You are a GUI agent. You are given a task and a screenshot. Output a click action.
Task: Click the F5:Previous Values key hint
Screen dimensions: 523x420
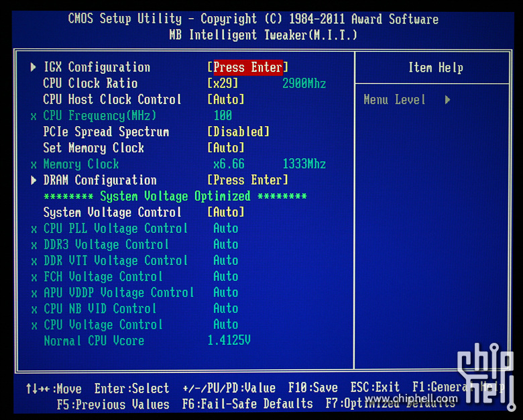tap(113, 405)
